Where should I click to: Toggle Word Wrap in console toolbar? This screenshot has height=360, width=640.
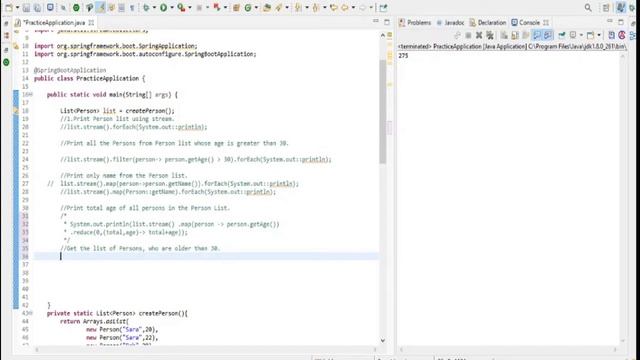tap(526, 36)
